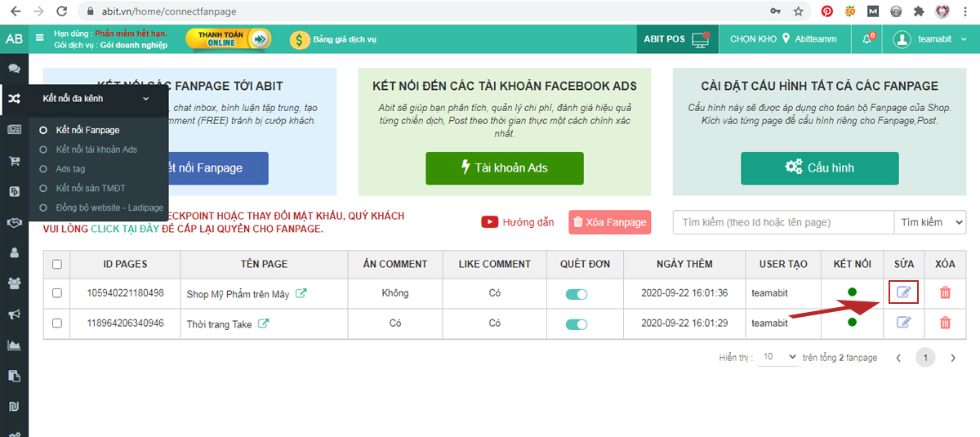This screenshot has width=980, height=437.
Task: Select Kết nối tài khoản Ads menu item
Action: pos(96,149)
